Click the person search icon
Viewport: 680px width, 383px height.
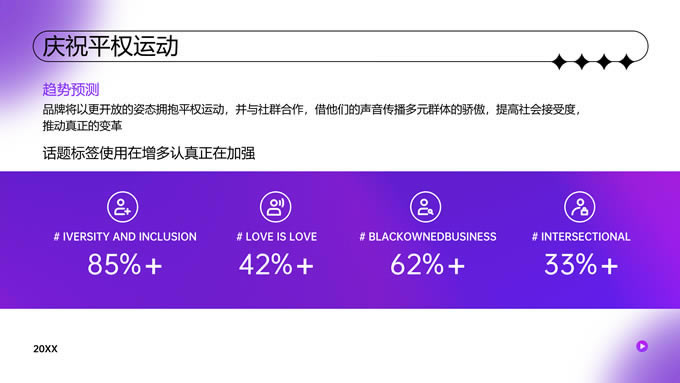point(425,207)
